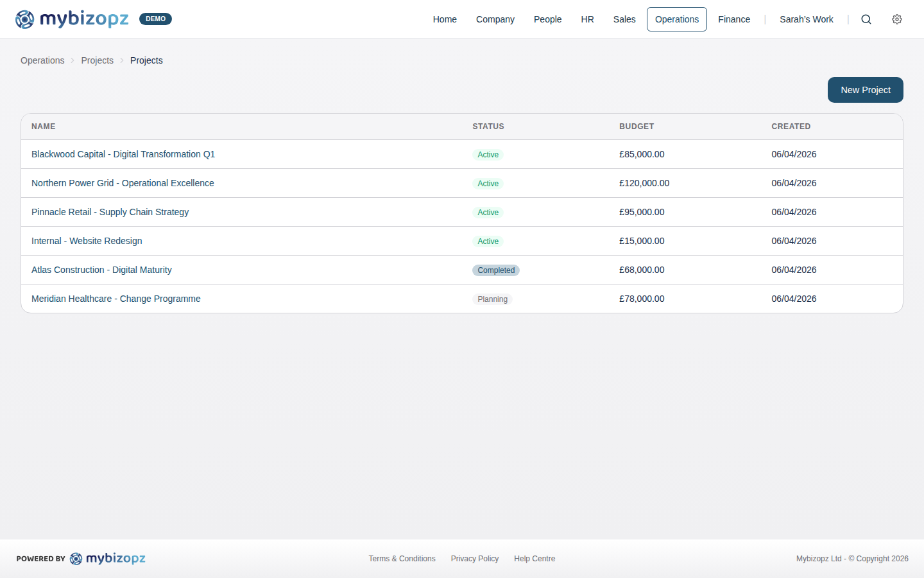Open Privacy Policy link

(x=475, y=559)
